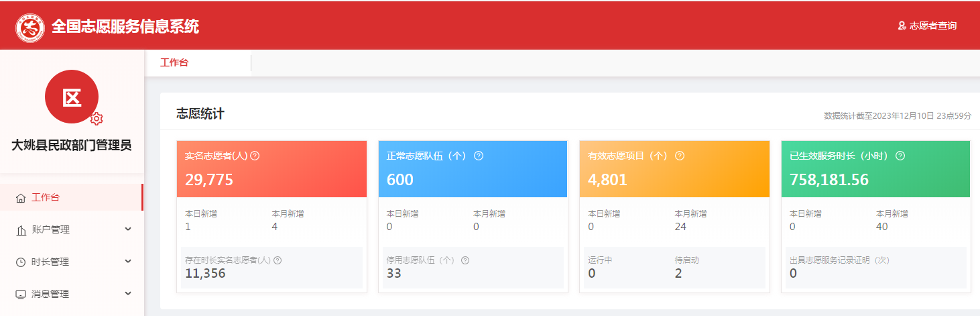Image resolution: width=980 pixels, height=316 pixels.
Task: Click help icon next to 实名志愿者(人)
Action: point(255,156)
